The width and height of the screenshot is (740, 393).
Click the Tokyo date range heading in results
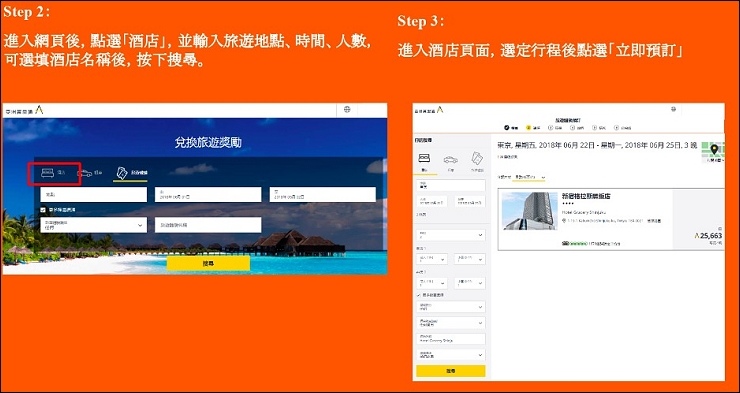(597, 145)
